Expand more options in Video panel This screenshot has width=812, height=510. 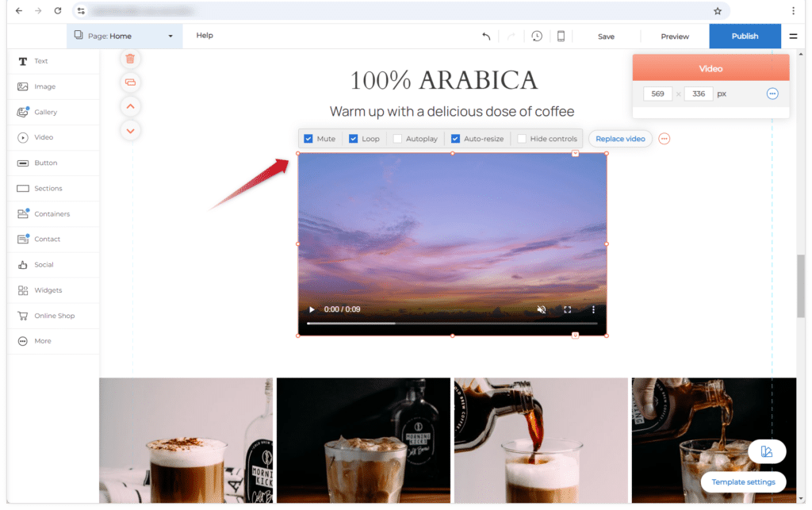click(x=772, y=94)
